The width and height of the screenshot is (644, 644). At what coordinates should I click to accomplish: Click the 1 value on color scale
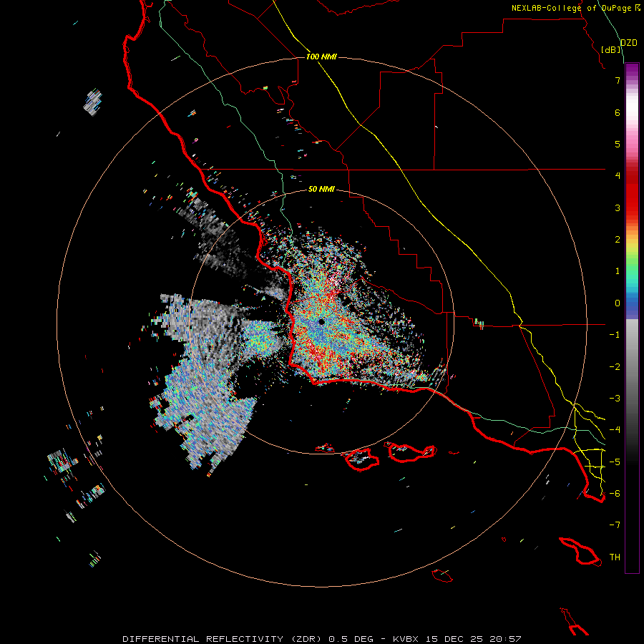(x=618, y=270)
